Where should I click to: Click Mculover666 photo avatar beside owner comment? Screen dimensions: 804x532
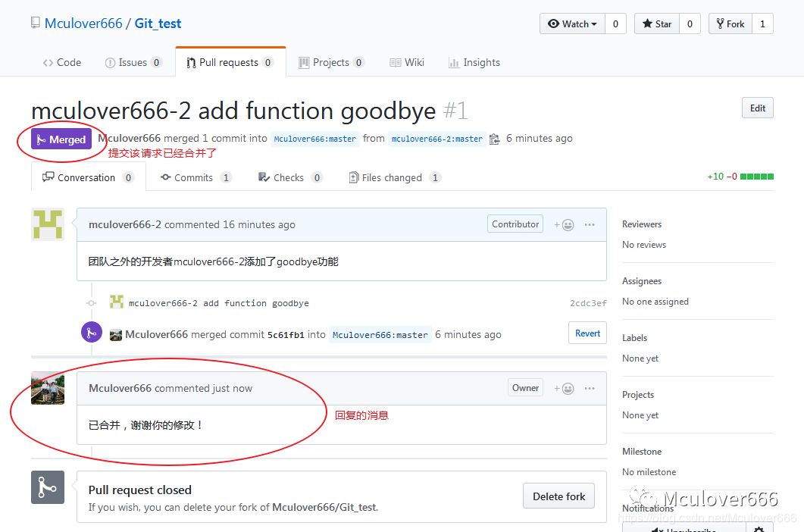pos(48,388)
